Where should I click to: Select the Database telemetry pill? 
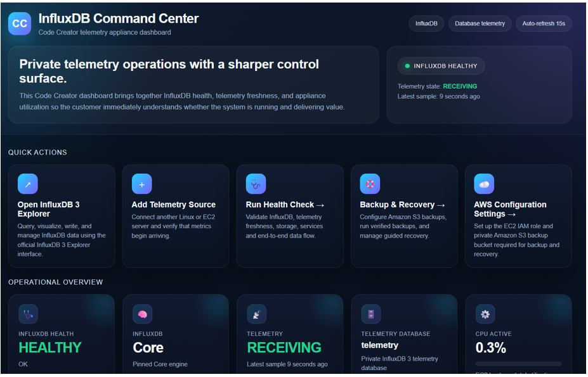(x=480, y=23)
